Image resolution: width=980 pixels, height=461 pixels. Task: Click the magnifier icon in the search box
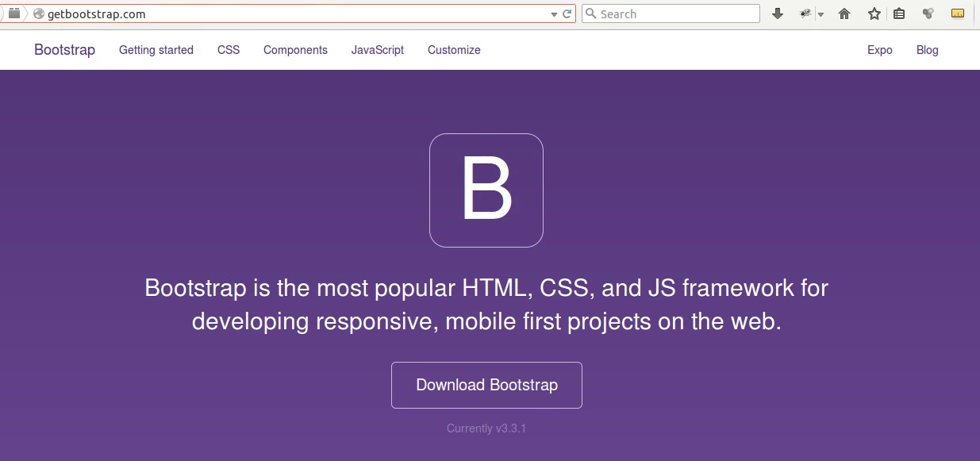(x=591, y=13)
